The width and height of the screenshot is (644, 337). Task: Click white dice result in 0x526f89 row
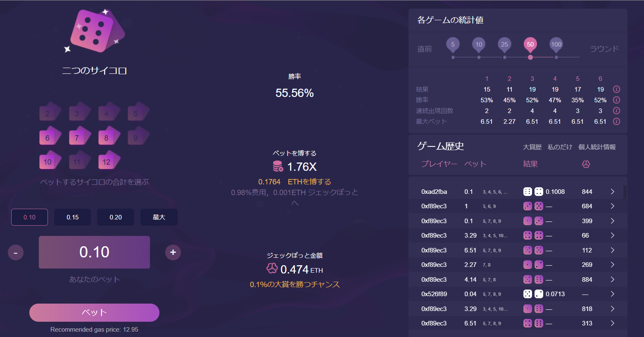[x=533, y=294]
